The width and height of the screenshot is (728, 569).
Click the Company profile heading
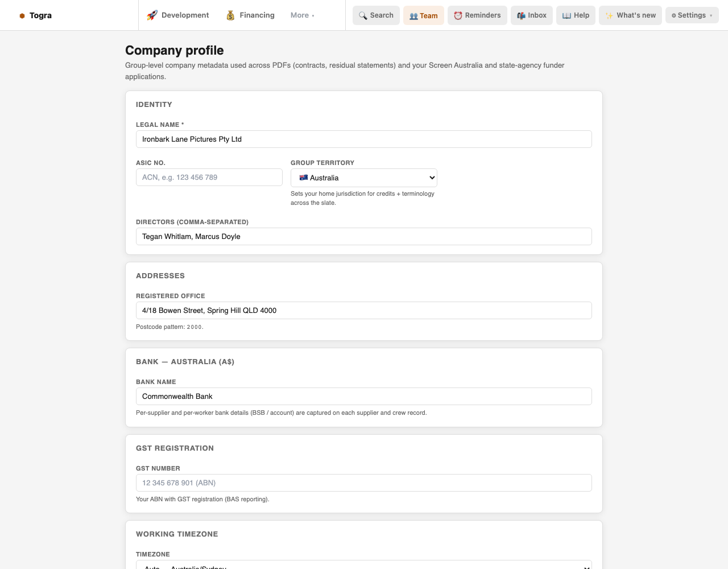click(175, 51)
